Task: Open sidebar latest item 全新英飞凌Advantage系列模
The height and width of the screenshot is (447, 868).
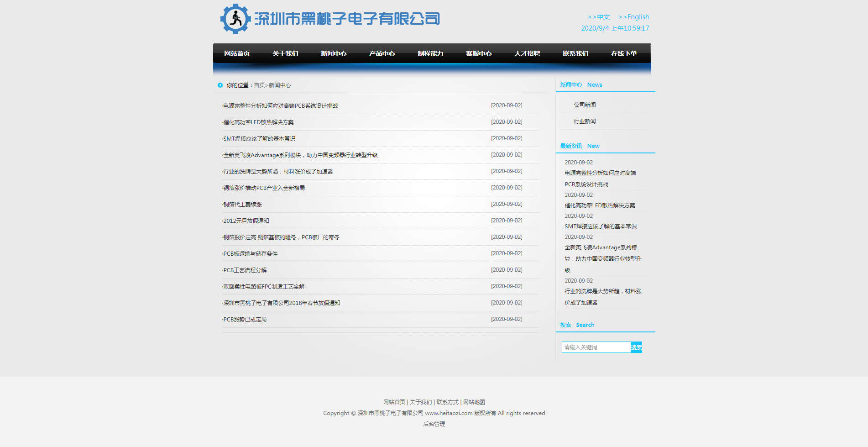Action: point(603,258)
